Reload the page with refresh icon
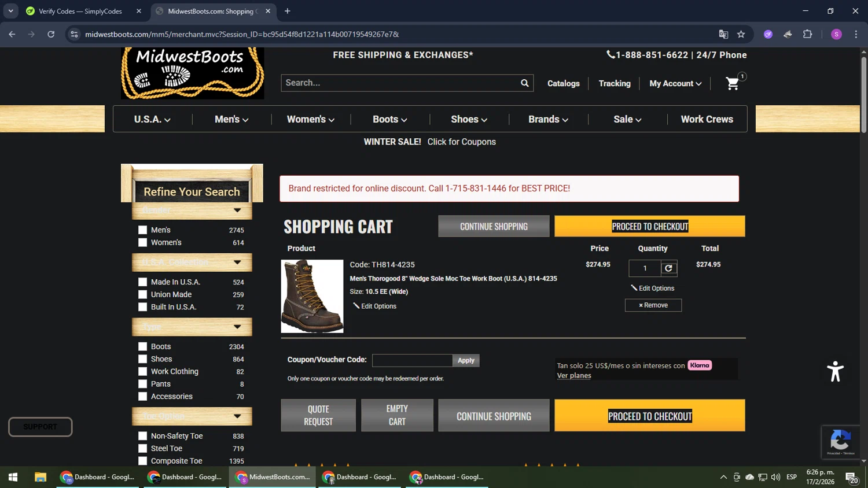Screen dimensions: 868x488 [x=51, y=34]
